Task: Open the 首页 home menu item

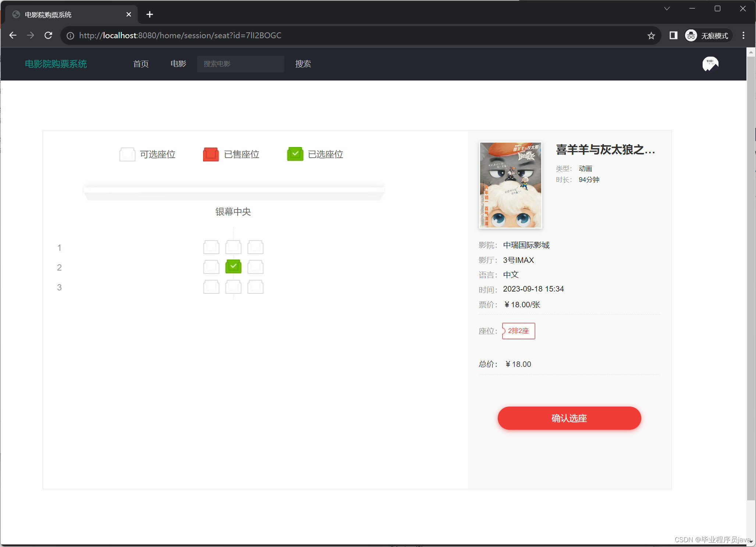Action: 141,64
